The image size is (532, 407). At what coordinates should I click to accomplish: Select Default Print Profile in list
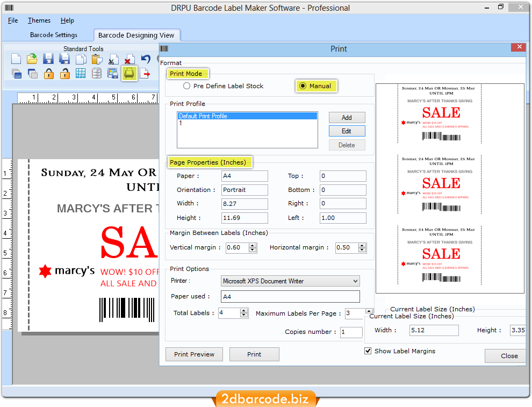[x=247, y=116]
